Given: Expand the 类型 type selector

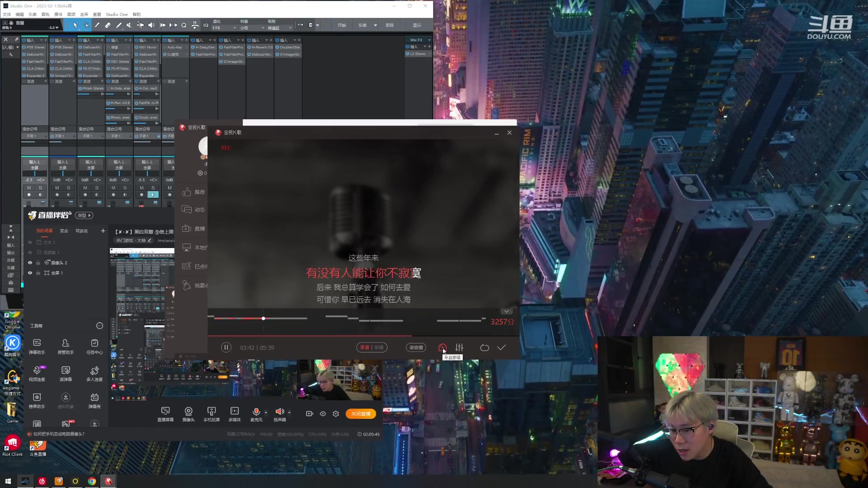Looking at the screenshot, I should (84, 216).
